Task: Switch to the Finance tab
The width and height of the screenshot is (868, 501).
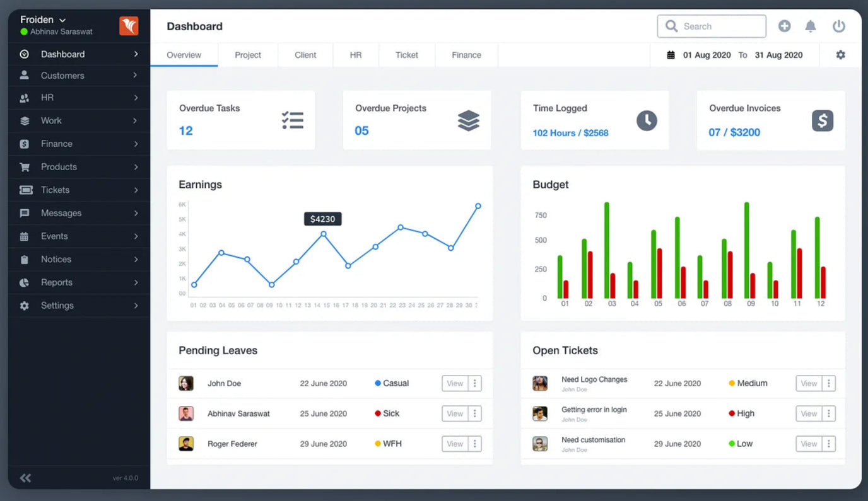Action: click(466, 55)
